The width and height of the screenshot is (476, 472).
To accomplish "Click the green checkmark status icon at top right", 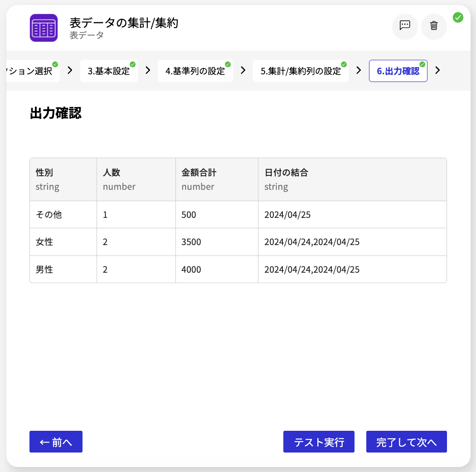I will coord(458,18).
